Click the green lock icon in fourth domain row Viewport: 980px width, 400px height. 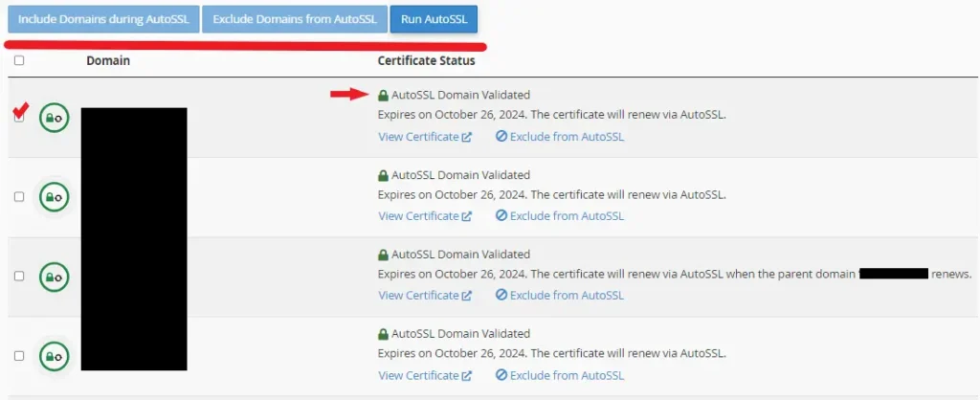click(x=54, y=355)
